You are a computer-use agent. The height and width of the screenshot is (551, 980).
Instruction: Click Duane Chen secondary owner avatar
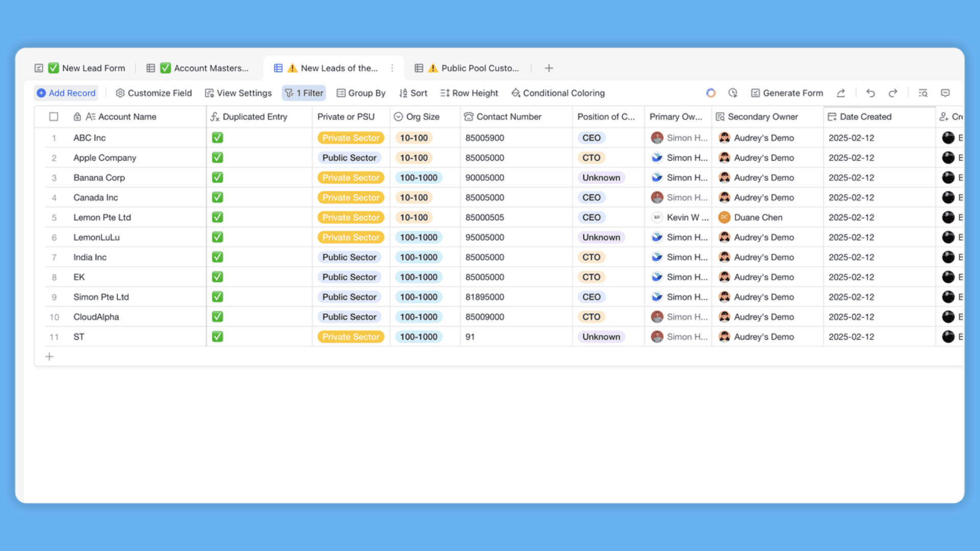pos(724,217)
